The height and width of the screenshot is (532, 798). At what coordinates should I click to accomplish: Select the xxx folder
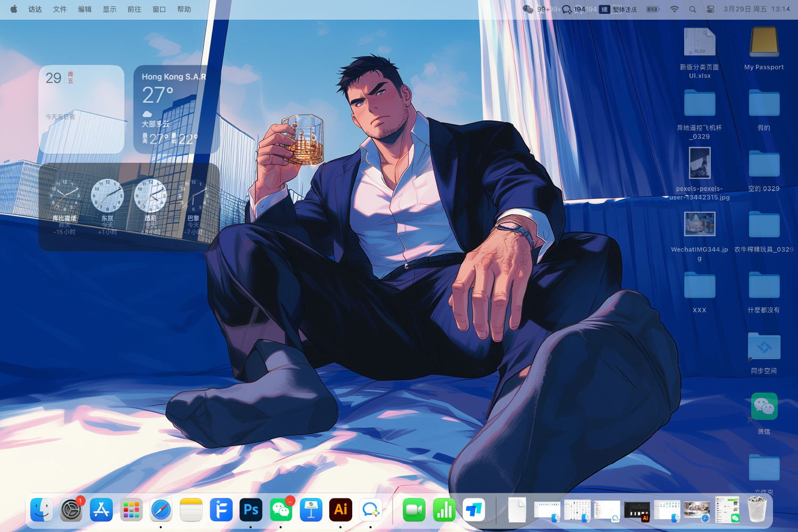(x=700, y=292)
